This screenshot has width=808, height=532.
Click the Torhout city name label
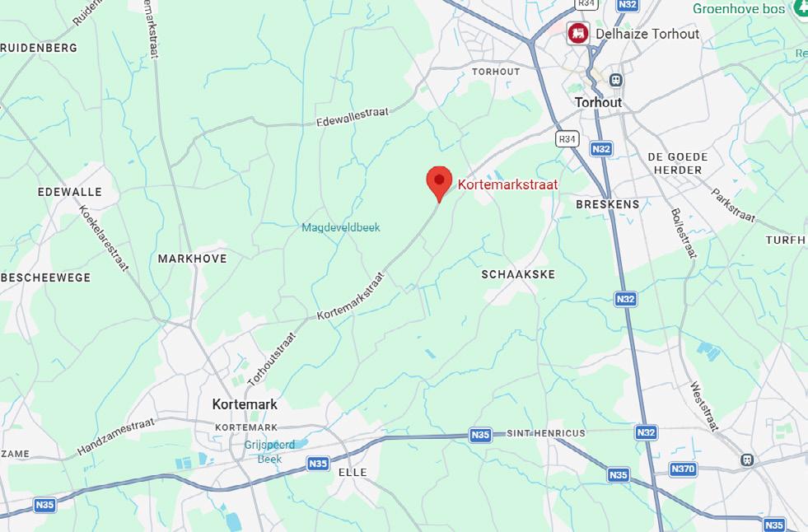(x=598, y=102)
